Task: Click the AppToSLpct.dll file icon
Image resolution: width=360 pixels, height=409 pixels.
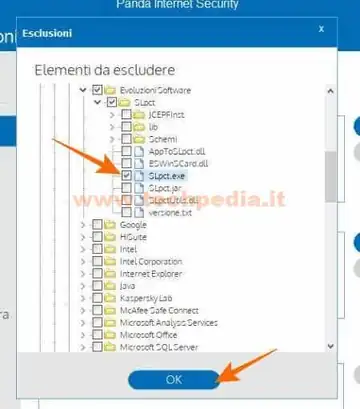Action: point(139,151)
